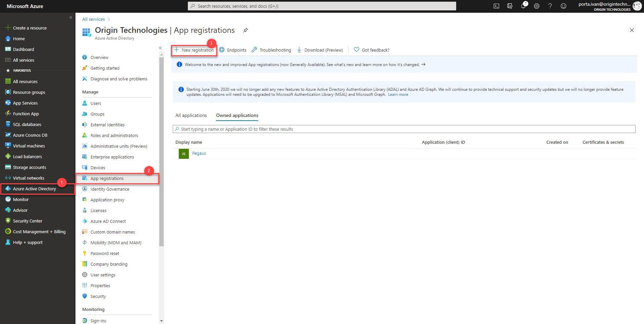Open the Pegaus application link
The height and width of the screenshot is (324, 644).
pos(199,153)
